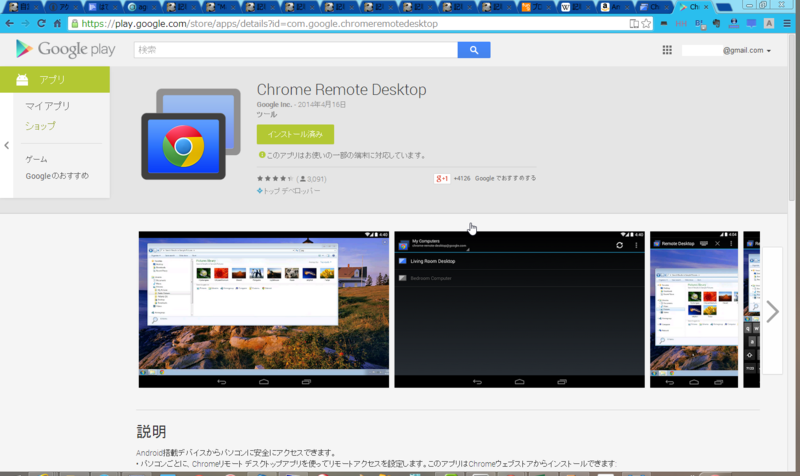
Task: Click the トップ デベロッパー link
Action: click(x=291, y=191)
